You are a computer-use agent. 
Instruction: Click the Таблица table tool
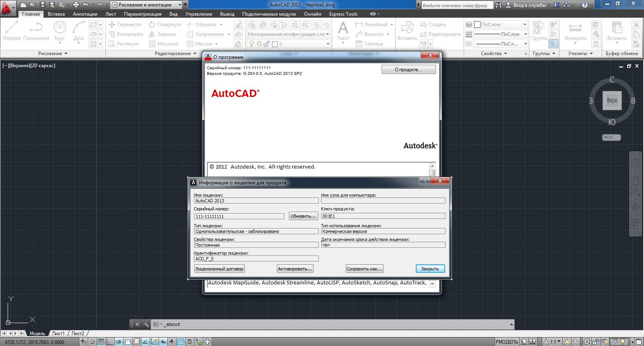pos(369,44)
